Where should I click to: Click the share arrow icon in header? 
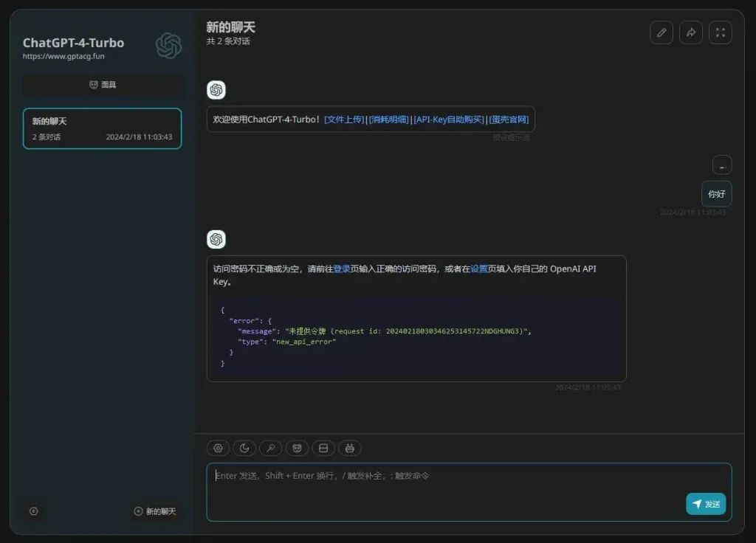pyautogui.click(x=690, y=32)
